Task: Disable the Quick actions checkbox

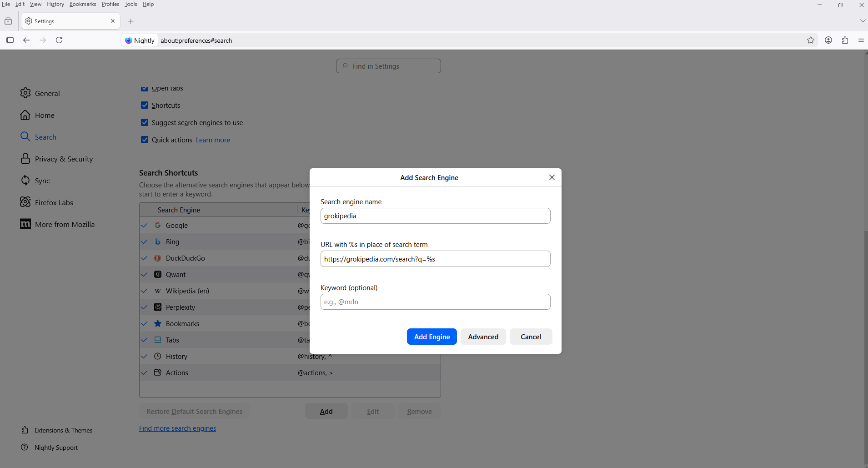Action: (145, 140)
